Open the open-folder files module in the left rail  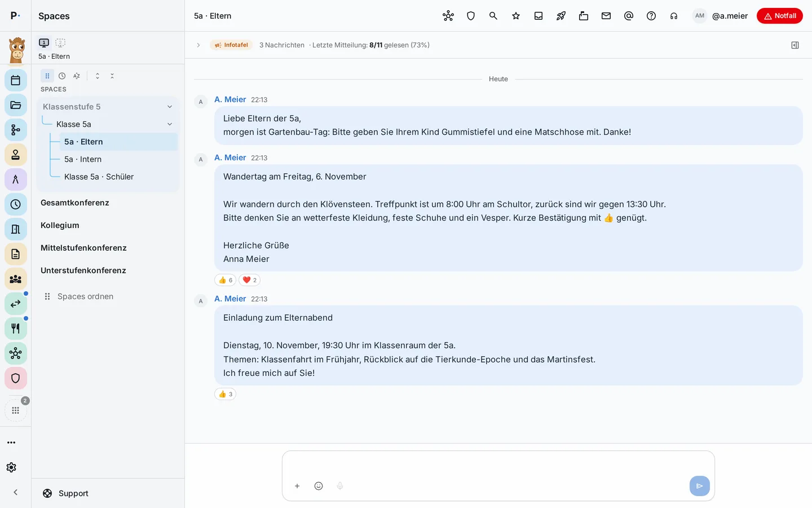tap(16, 105)
